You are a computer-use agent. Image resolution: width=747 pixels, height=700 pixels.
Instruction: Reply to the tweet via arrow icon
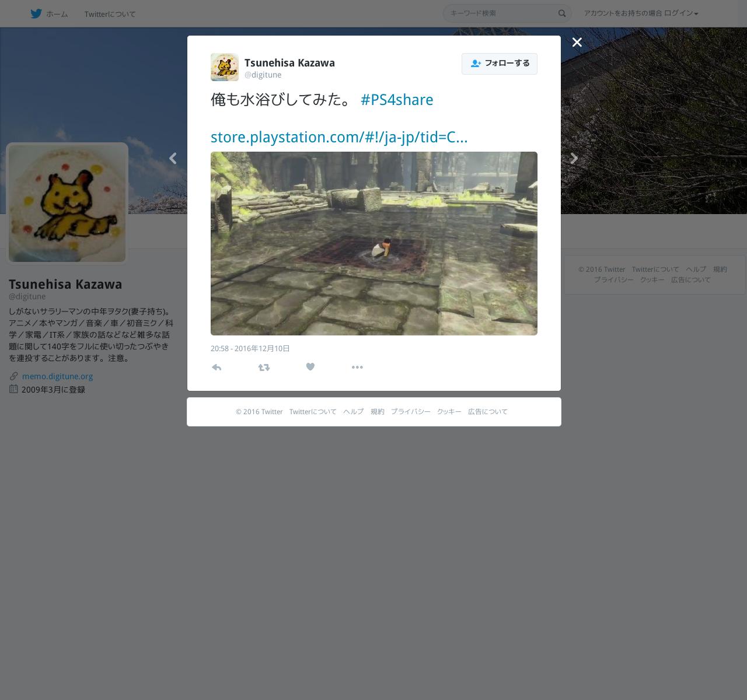pyautogui.click(x=217, y=367)
